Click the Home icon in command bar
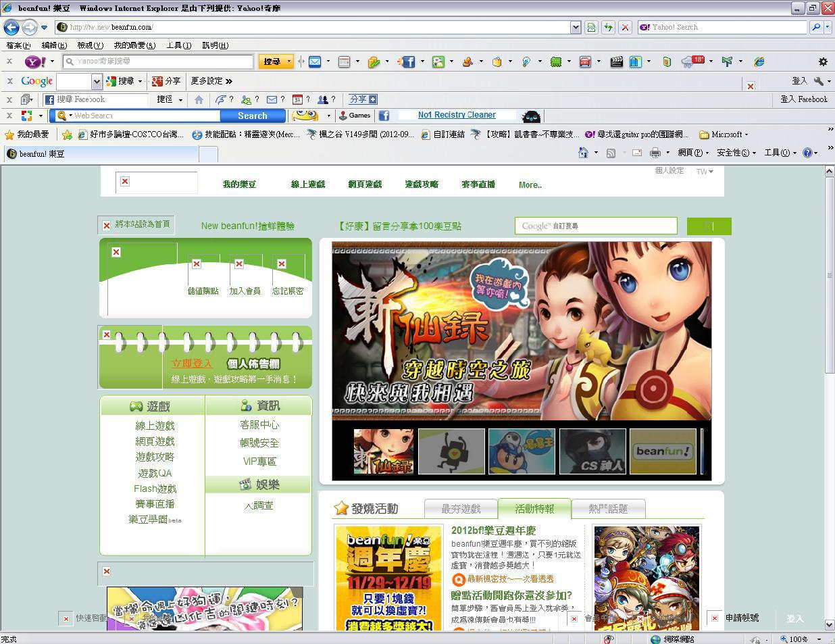The height and width of the screenshot is (644, 835). [x=583, y=153]
